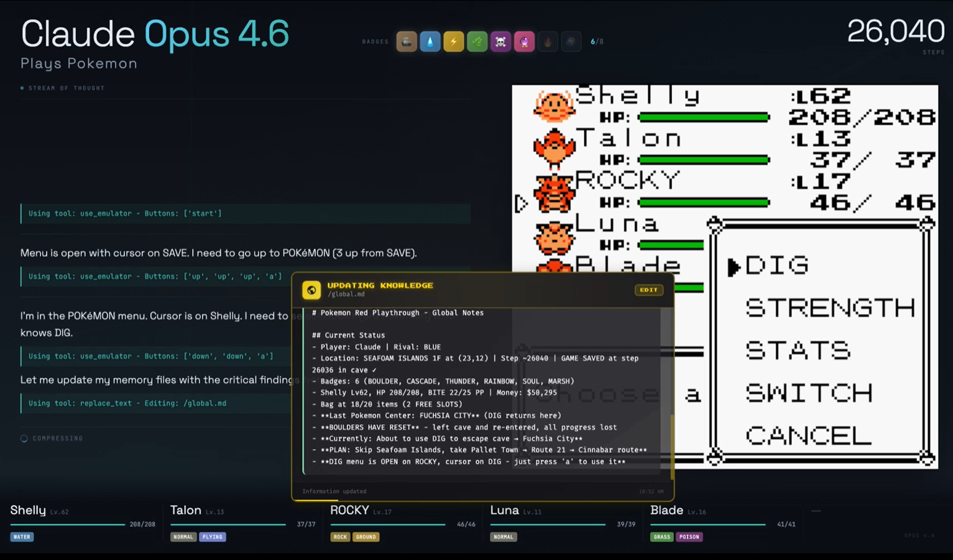Click the dimmed eighth badge icon
The image size is (953, 560).
(x=571, y=42)
